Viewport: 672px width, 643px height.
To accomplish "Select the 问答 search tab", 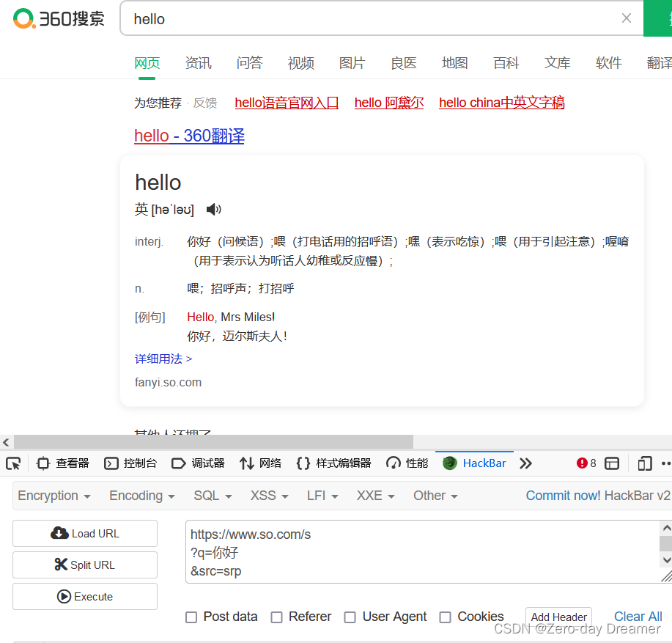I will (249, 63).
